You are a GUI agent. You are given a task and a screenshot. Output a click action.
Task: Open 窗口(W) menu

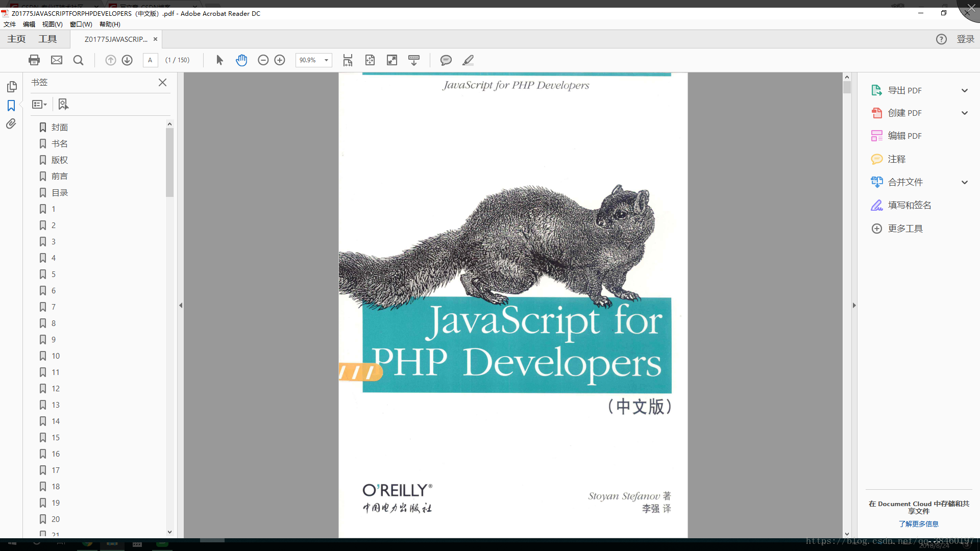tap(81, 24)
